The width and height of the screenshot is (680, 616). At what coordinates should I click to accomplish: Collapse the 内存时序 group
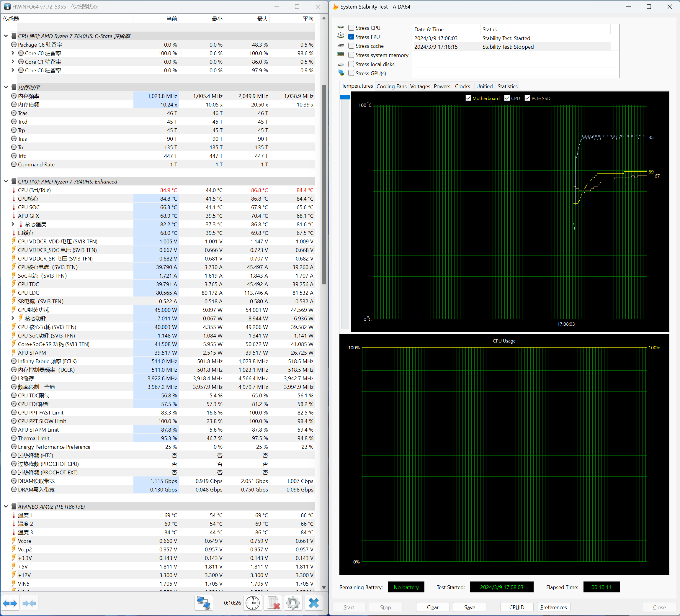(x=6, y=87)
